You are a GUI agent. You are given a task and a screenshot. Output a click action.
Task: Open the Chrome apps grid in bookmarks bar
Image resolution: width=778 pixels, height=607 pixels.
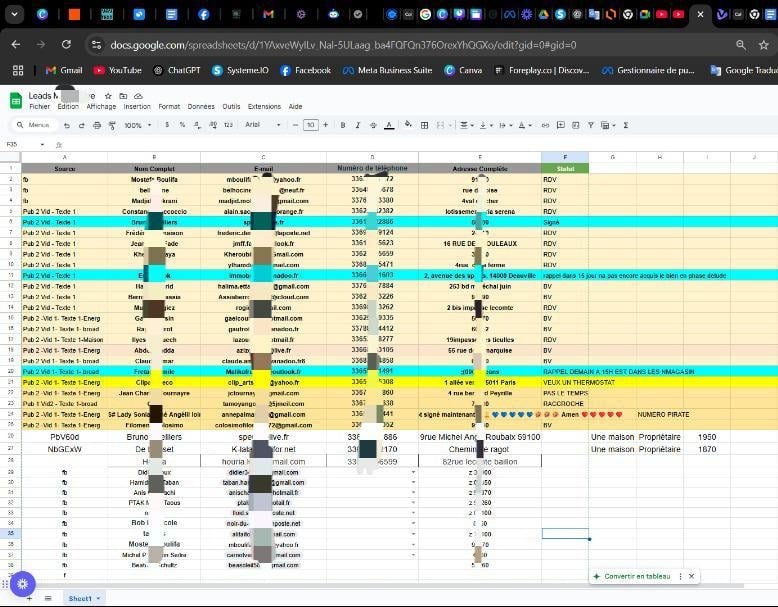(18, 70)
